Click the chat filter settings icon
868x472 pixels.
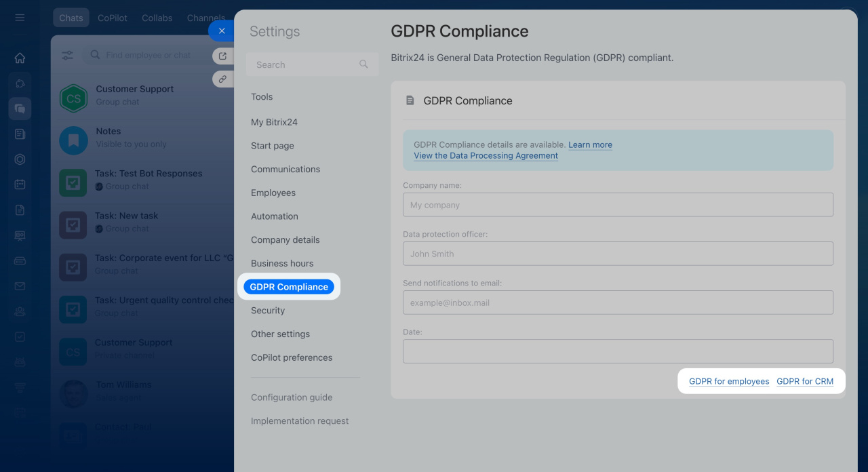(68, 56)
